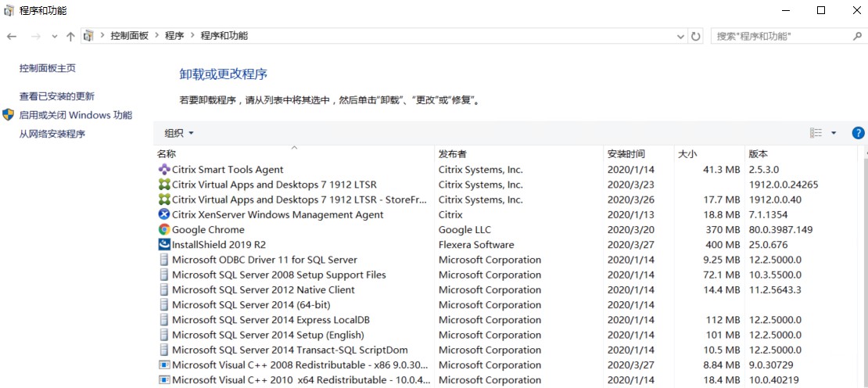The width and height of the screenshot is (868, 388).
Task: Select the Citrix XenServer Management Agent icon
Action: point(164,215)
